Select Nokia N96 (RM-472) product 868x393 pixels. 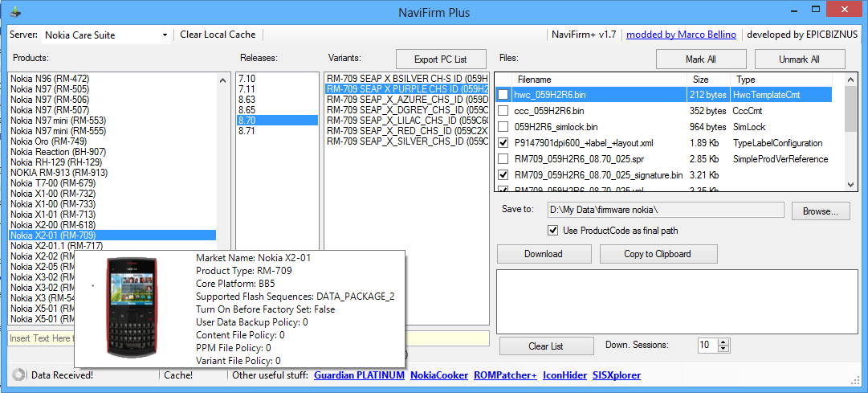(112, 78)
